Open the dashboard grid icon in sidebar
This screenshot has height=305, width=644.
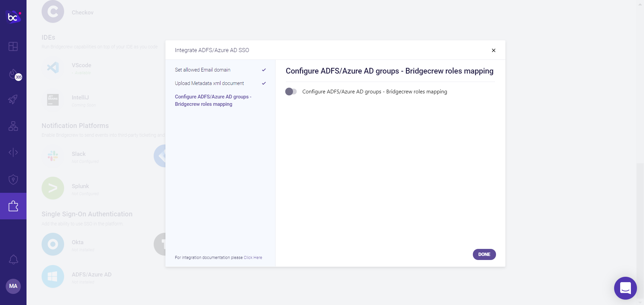pos(13,46)
